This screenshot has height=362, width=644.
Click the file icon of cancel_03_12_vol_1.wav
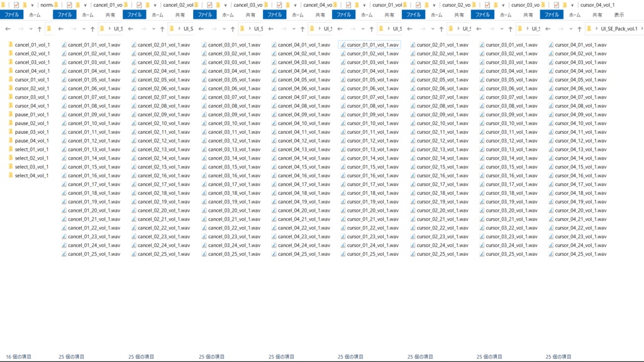click(x=204, y=140)
